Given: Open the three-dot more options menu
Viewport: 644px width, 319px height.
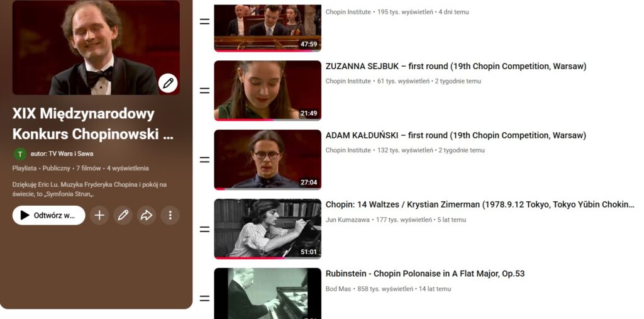Looking at the screenshot, I should pos(170,215).
